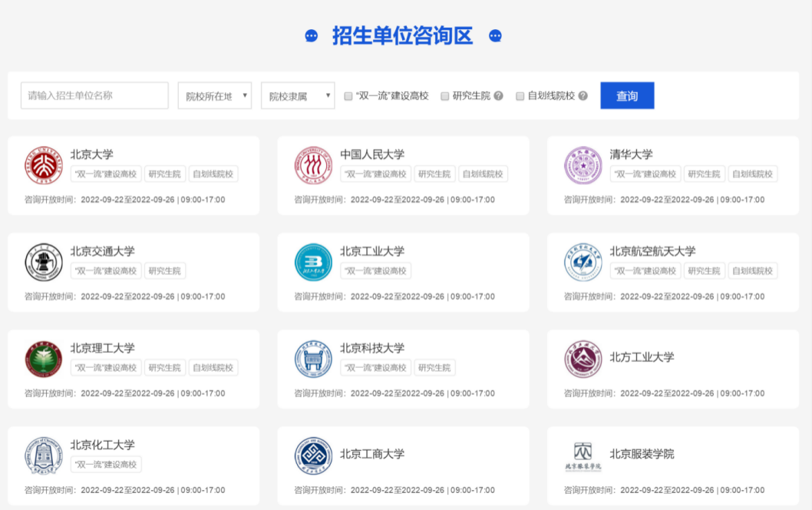
Task: Click 北京理工大学's 研究生院 tag
Action: 165,368
